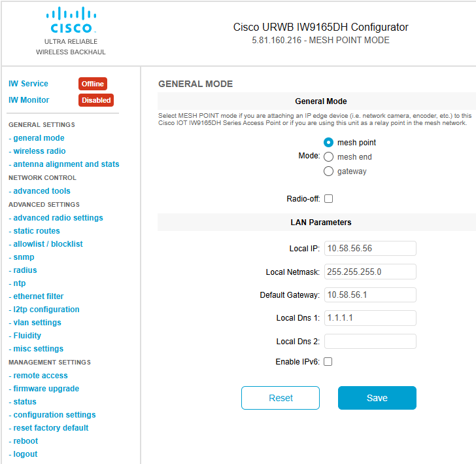Enable the IPv6 checkbox
The image size is (476, 464).
328,362
